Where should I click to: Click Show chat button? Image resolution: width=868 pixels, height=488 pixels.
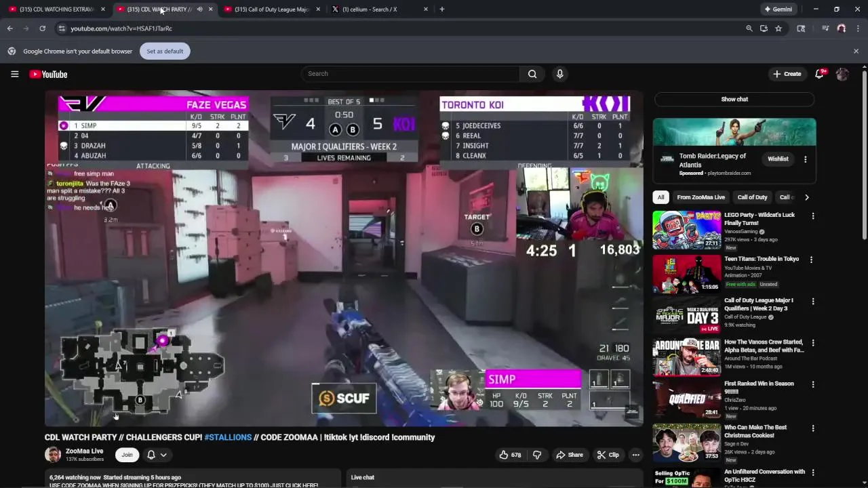click(x=734, y=99)
